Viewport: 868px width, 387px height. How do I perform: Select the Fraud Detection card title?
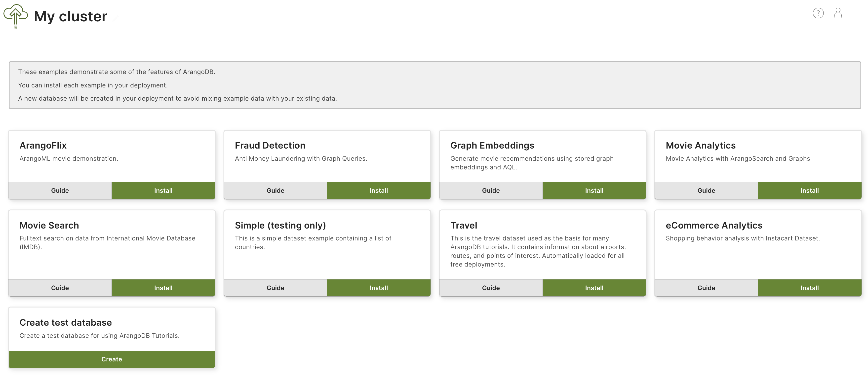270,146
